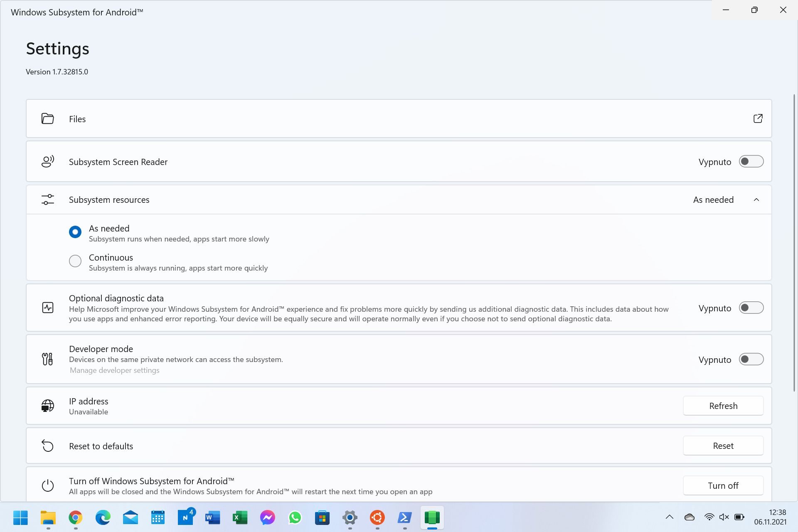Enable the Subsystem Screen Reader toggle
Viewport: 798px width, 532px height.
(x=751, y=161)
